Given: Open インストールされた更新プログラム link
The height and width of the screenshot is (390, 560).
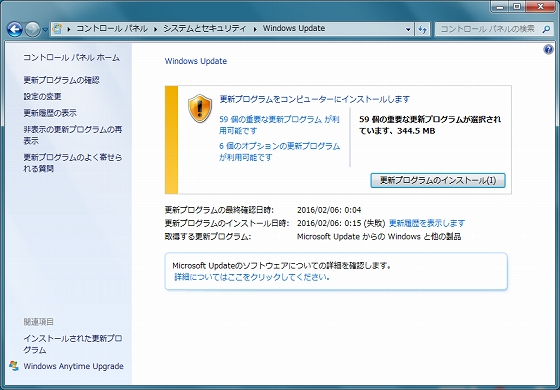Looking at the screenshot, I should (x=73, y=344).
